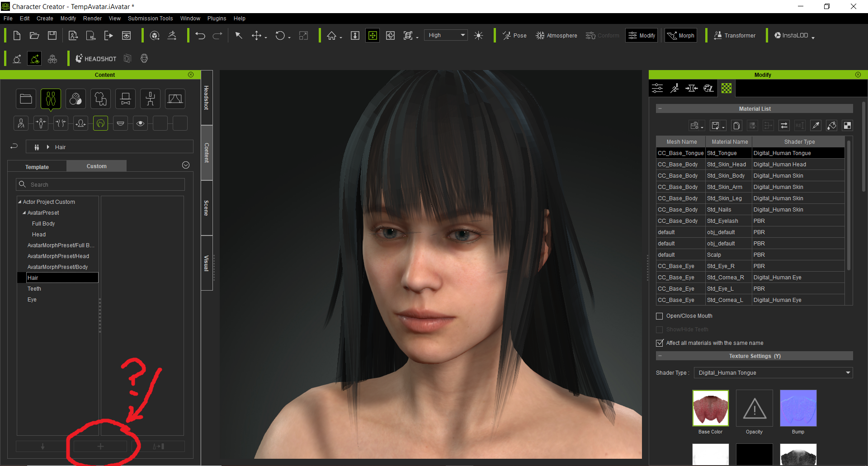Open the Headshot plugin button
The height and width of the screenshot is (466, 868).
[x=96, y=59]
